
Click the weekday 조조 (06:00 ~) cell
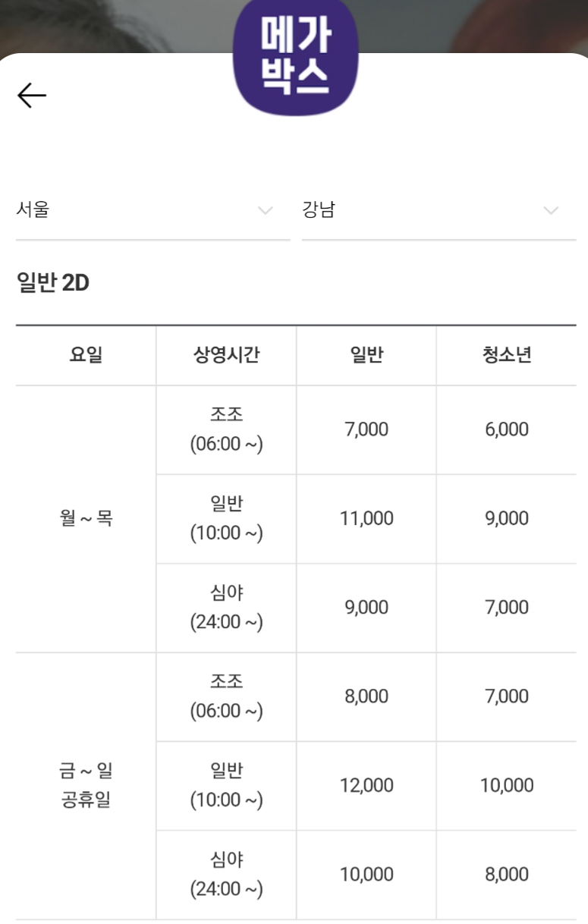point(226,429)
